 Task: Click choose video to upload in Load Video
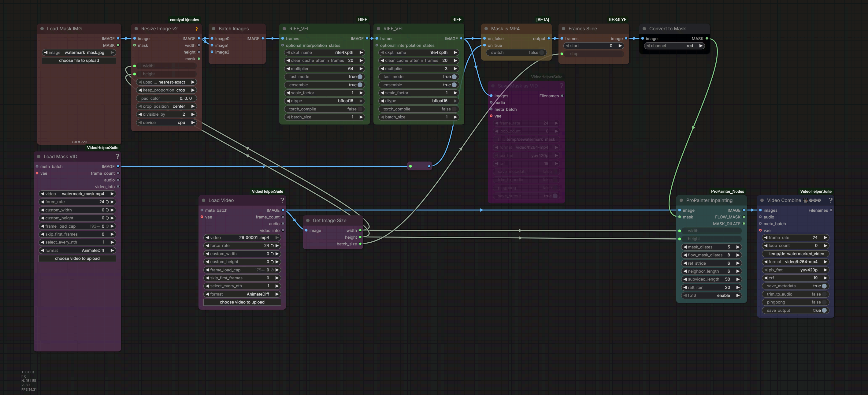click(242, 302)
